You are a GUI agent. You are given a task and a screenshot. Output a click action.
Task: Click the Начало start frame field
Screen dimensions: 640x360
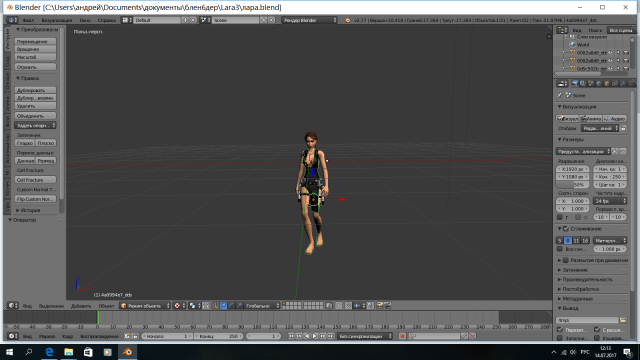pos(167,336)
